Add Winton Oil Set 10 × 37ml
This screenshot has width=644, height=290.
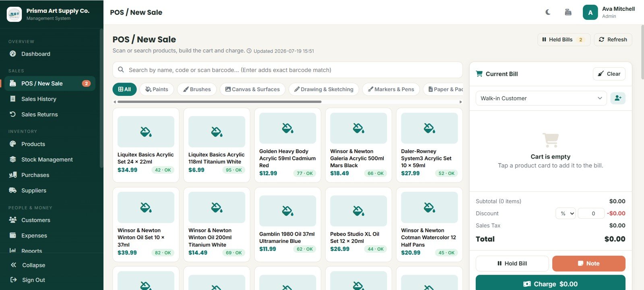tap(146, 225)
